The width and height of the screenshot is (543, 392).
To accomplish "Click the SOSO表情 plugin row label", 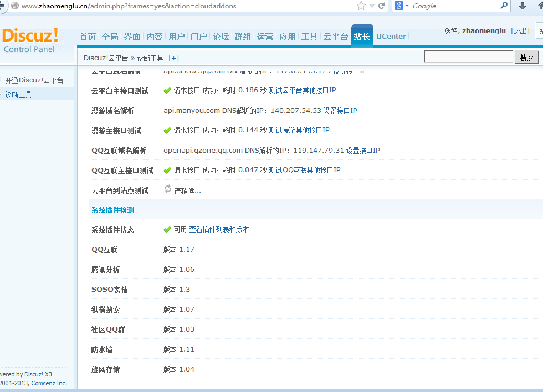I will [110, 290].
